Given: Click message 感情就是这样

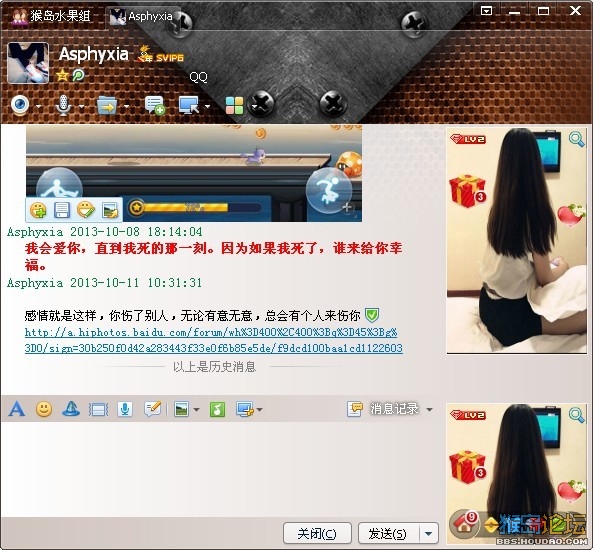Looking at the screenshot, I should (192, 315).
